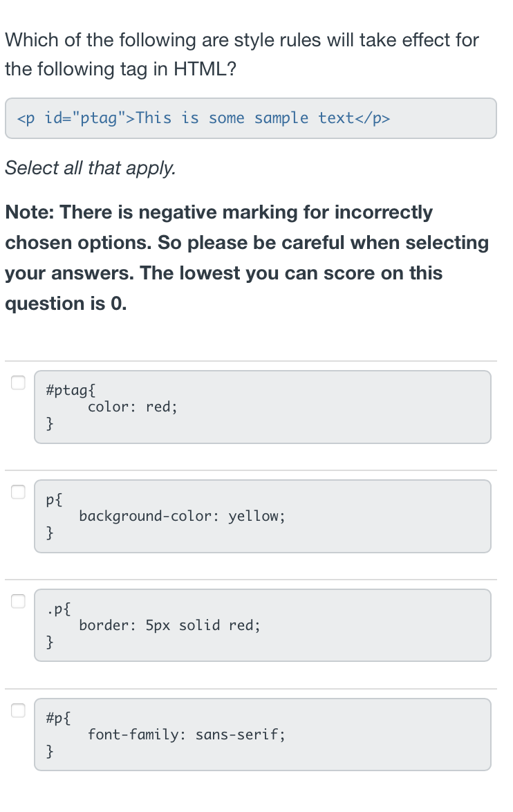Image resolution: width=513 pixels, height=812 pixels.
Task: Click the negative marking note paragraph
Action: click(246, 257)
